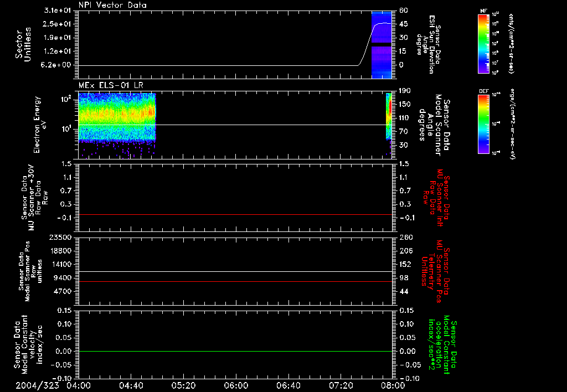Click the '152' telemetry tick value
The height and width of the screenshot is (392, 567).
(406, 264)
